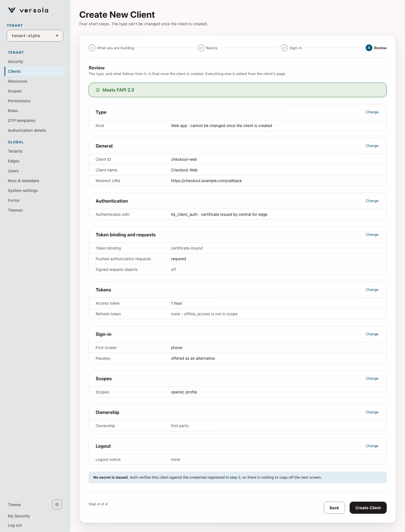Toggle the light/dark theme sun icon
This screenshot has width=405, height=532.
[57, 504]
